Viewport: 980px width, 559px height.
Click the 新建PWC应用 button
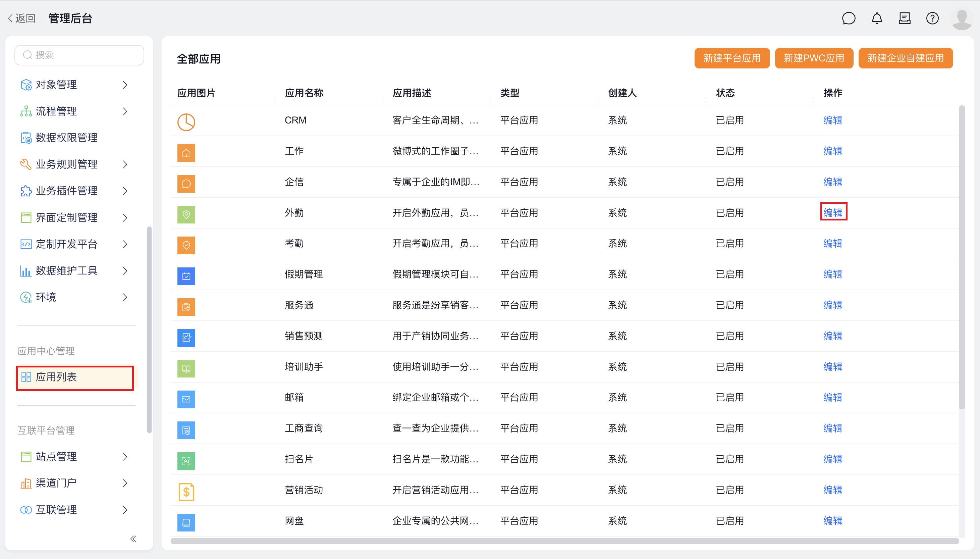(814, 58)
